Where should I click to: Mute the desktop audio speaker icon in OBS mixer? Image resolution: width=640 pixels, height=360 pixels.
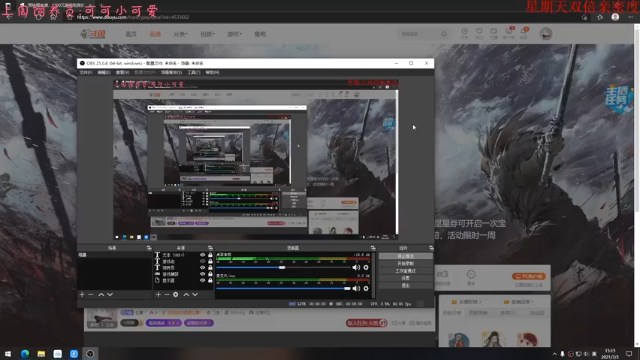356,267
